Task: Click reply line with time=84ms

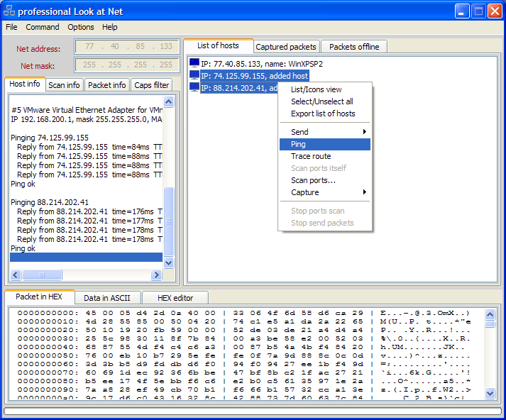Action: pyautogui.click(x=89, y=147)
